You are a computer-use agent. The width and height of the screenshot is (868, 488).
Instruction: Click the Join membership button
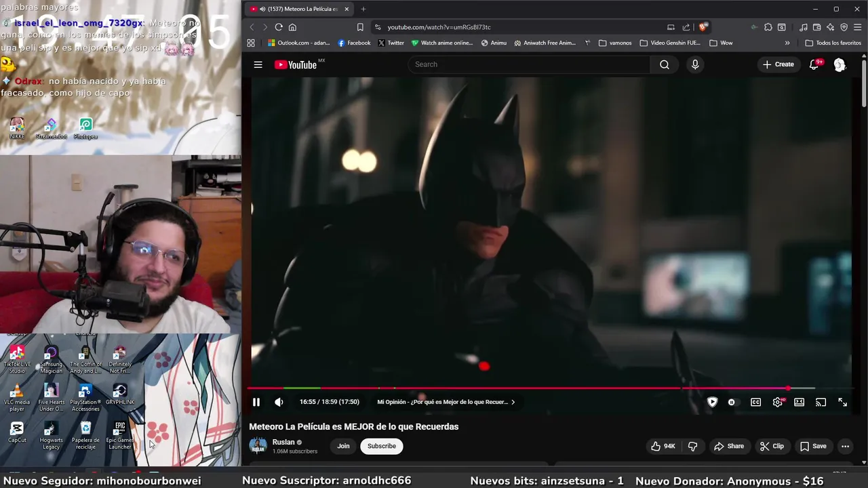(344, 446)
